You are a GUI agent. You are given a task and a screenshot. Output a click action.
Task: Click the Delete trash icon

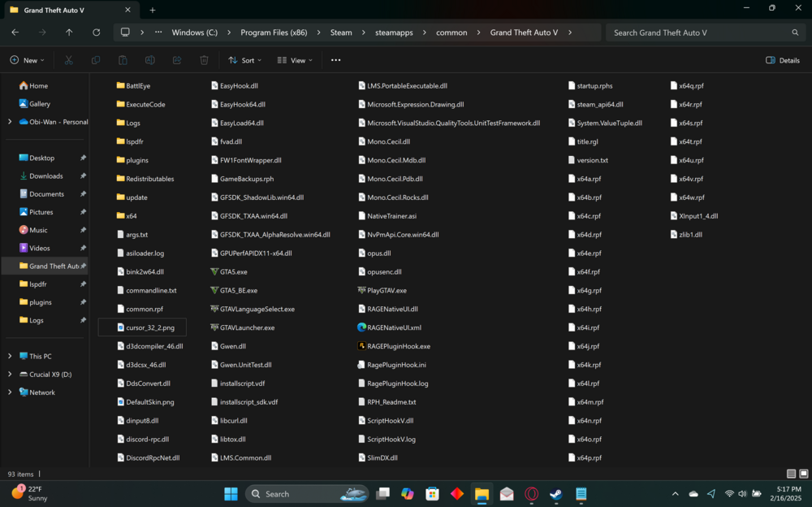point(204,60)
